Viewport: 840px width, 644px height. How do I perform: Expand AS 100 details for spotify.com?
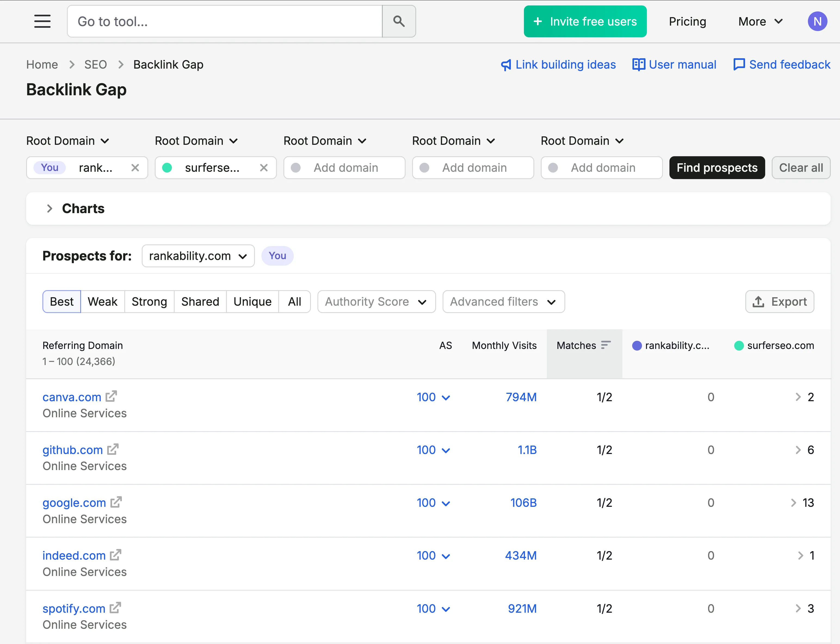[x=433, y=609]
